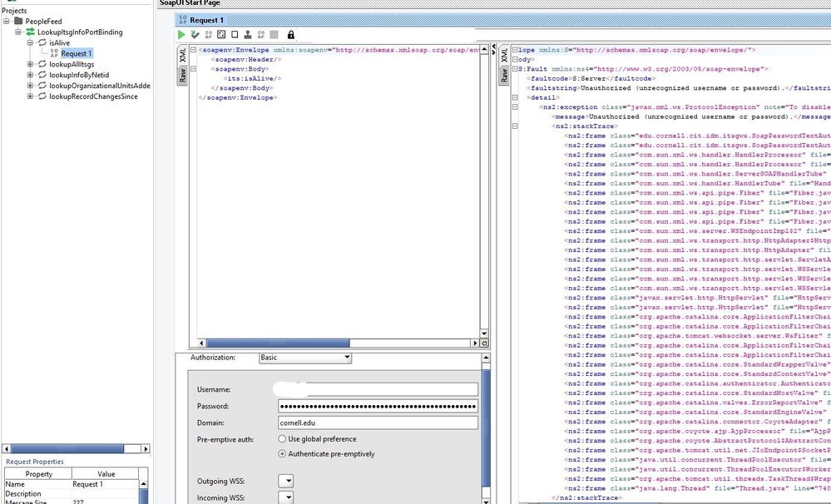This screenshot has height=504, width=831.
Task: Switch to the Raw tab of the request editor
Action: point(183,76)
